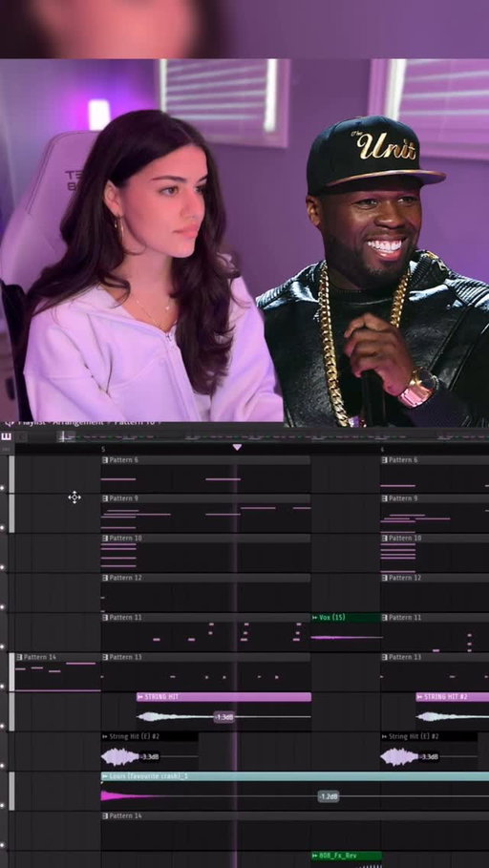
Task: Open the clip menu icon of the Pattern 11 clip at bar 5
Action: (x=105, y=617)
